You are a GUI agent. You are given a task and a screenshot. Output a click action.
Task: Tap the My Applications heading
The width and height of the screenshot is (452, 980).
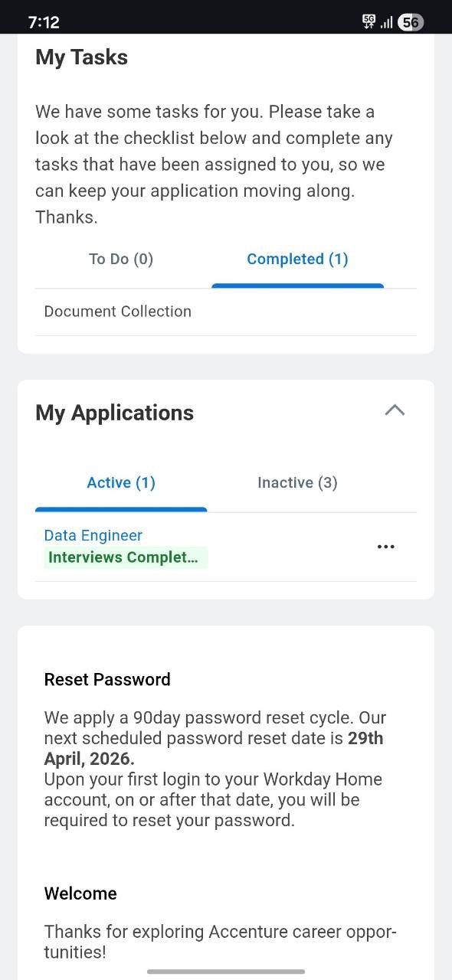[x=114, y=413]
